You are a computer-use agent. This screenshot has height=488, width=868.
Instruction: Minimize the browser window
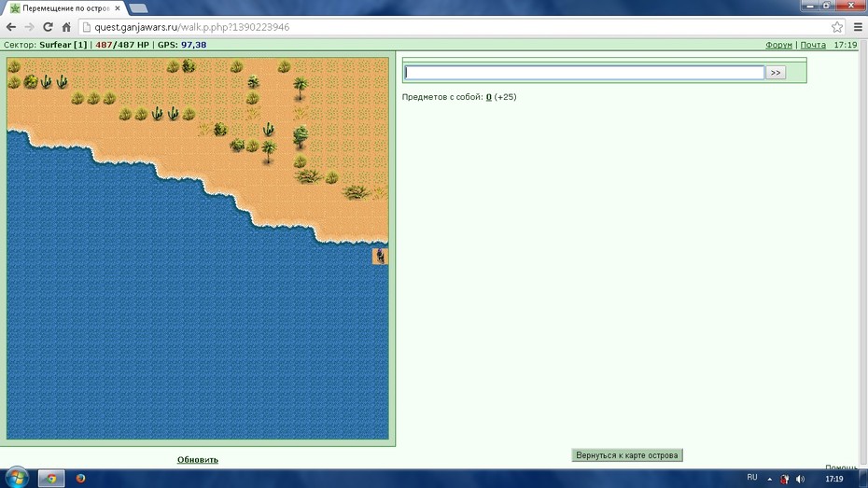[810, 6]
